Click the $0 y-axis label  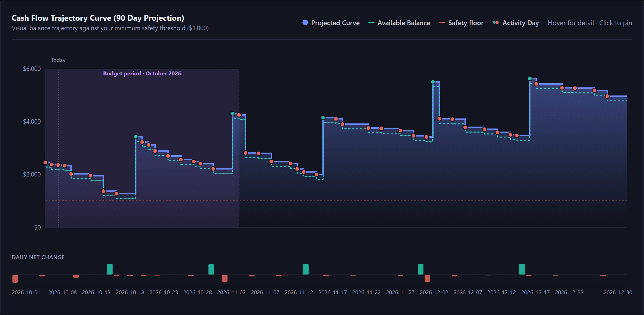[x=37, y=227]
